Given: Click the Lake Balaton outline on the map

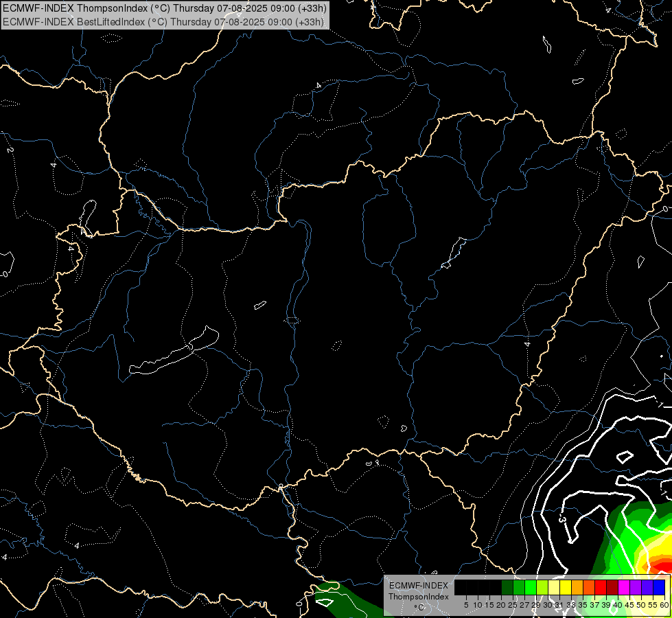Looking at the screenshot, I should point(174,352).
